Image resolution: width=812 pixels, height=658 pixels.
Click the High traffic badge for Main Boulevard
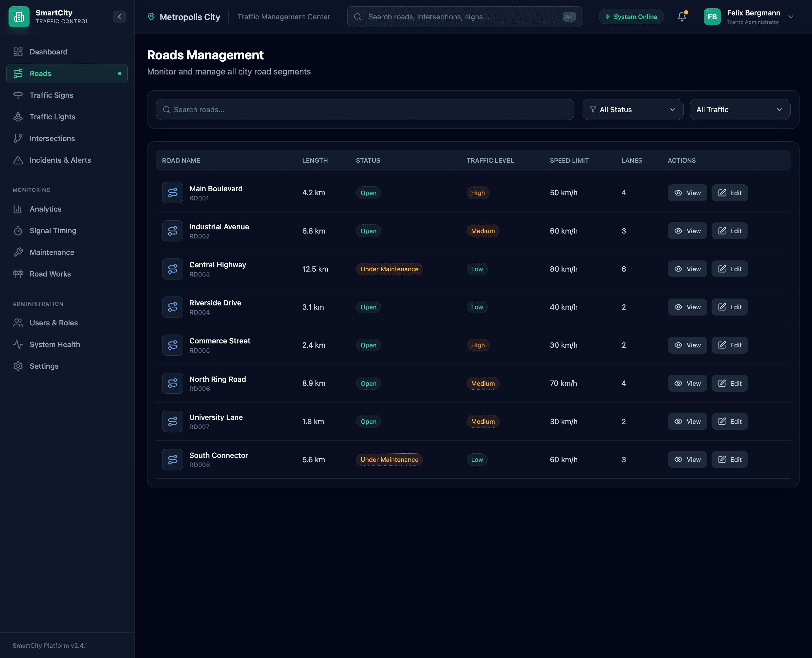(x=478, y=193)
